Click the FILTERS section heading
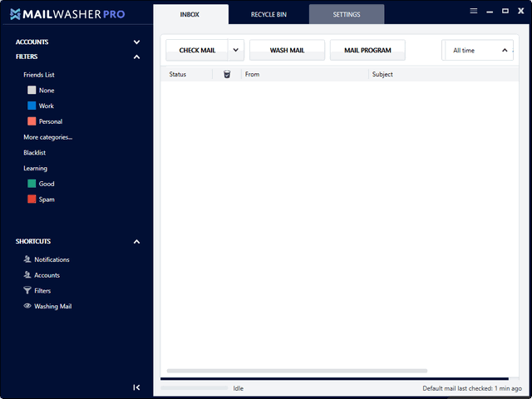The width and height of the screenshot is (532, 399). 27,57
